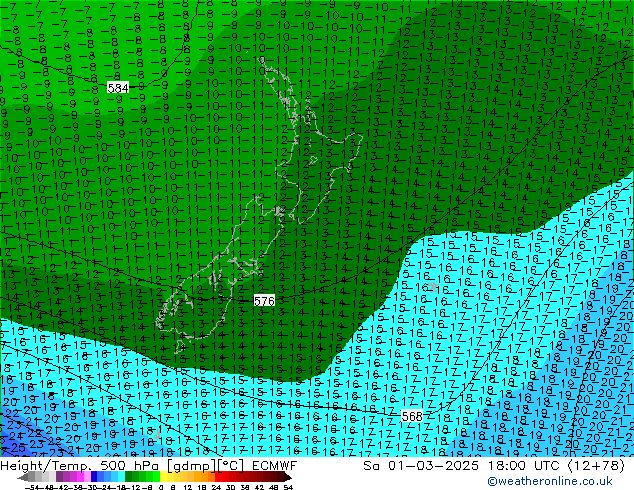Click the magenta color in the temperature legend
This screenshot has width=634, height=490.
click(80, 478)
